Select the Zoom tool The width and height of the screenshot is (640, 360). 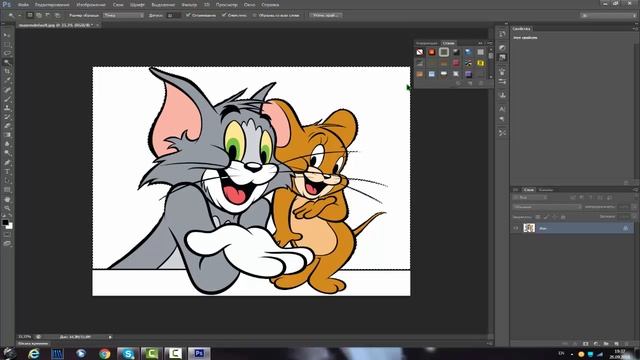pyautogui.click(x=7, y=209)
